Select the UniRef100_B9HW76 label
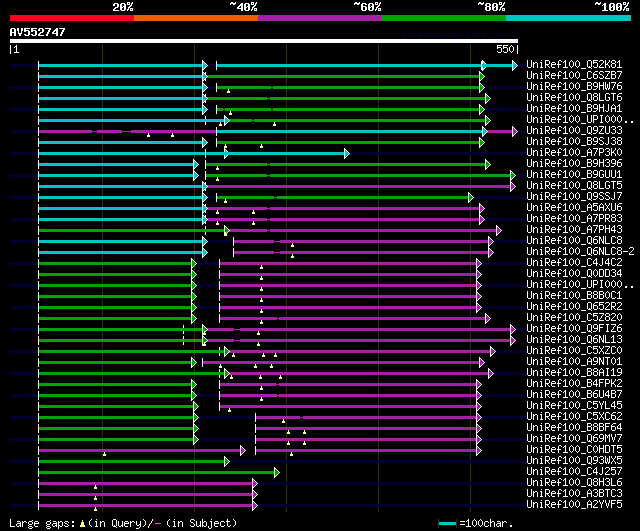Screen dimensions: 640x531 [574, 87]
